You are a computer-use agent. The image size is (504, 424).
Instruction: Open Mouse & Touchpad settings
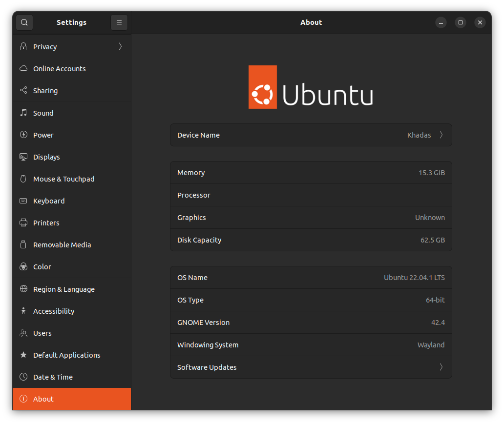(72, 179)
